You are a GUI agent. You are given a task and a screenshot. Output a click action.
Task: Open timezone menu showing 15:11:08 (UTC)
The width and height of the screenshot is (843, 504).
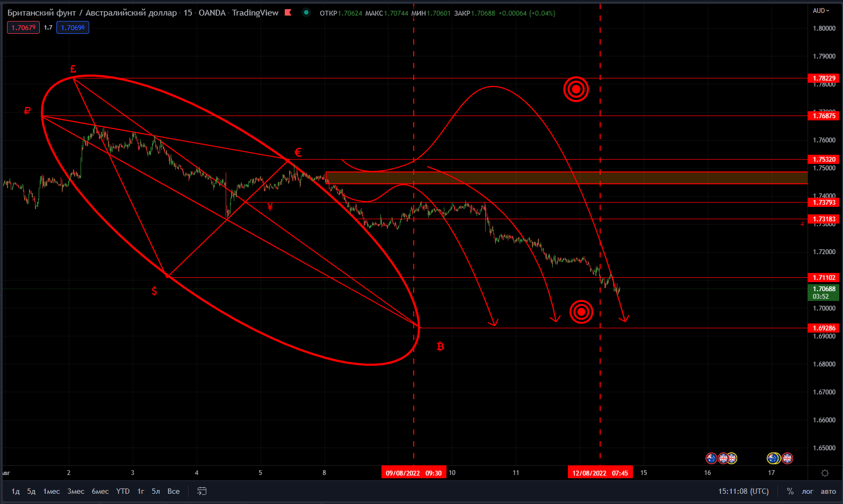click(744, 491)
